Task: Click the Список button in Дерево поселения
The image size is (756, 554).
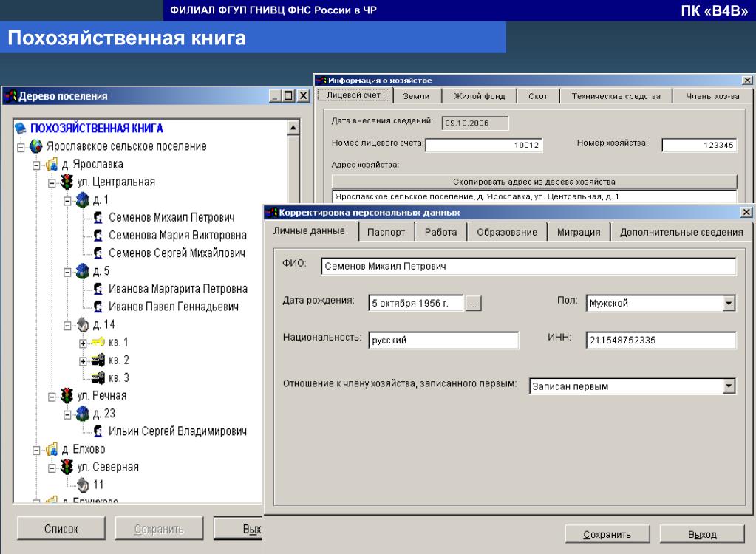Action: coord(61,529)
